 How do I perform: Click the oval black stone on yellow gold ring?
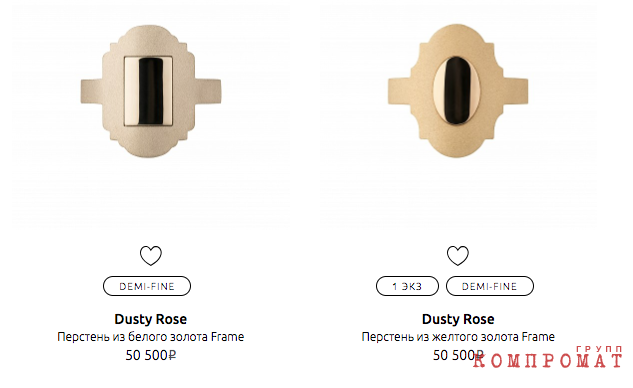[457, 90]
